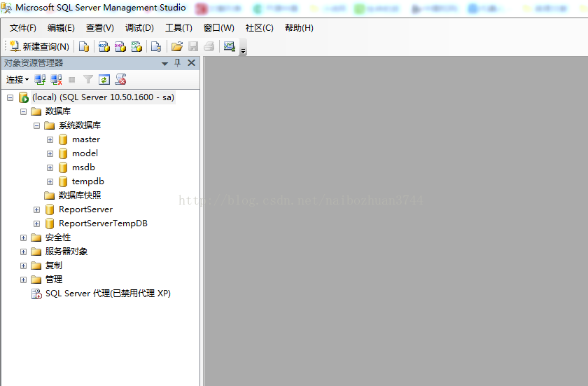588x386 pixels.
Task: Click the Analysis Services DMX Query icon
Action: point(120,46)
